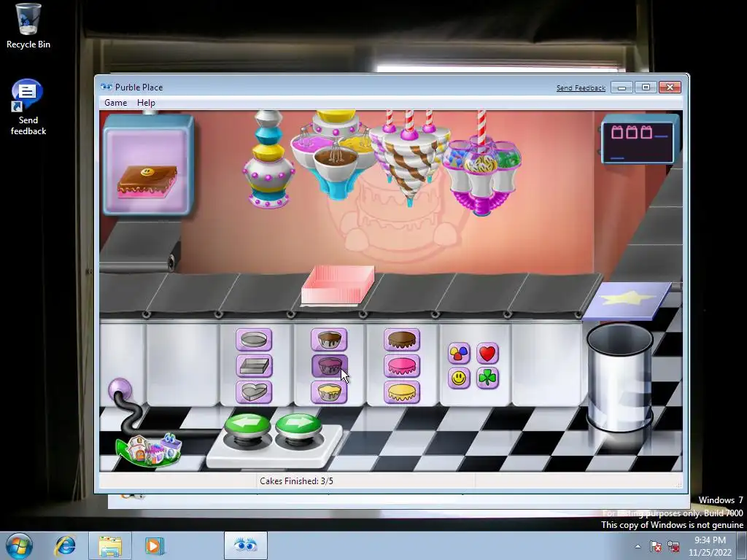
Task: Select the heart-shaped cake pan button
Action: click(254, 392)
